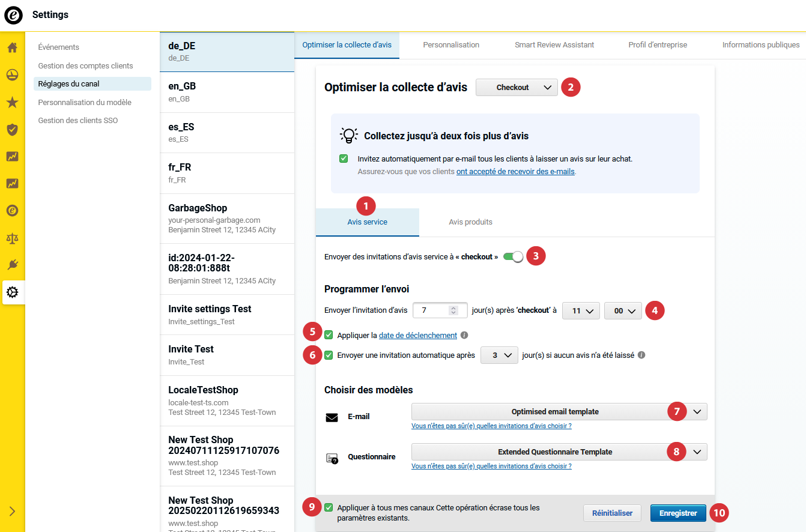
Task: Click the dashboard gauge sidebar icon
Action: point(12,75)
